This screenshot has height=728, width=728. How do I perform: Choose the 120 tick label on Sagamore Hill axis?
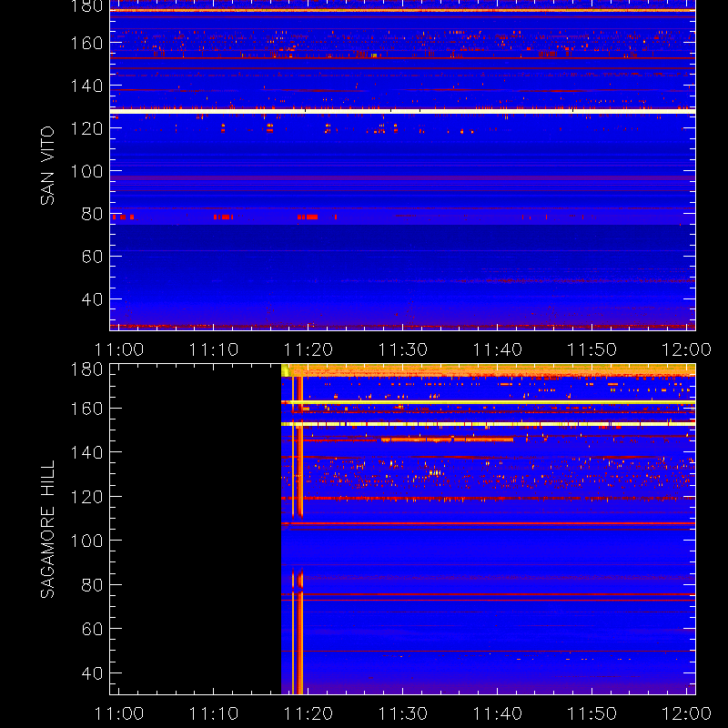coord(86,497)
